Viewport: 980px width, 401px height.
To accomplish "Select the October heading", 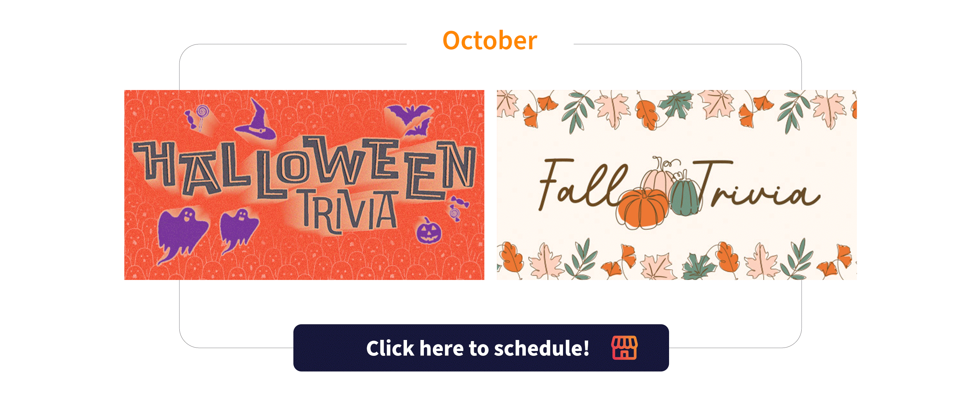I will (490, 40).
